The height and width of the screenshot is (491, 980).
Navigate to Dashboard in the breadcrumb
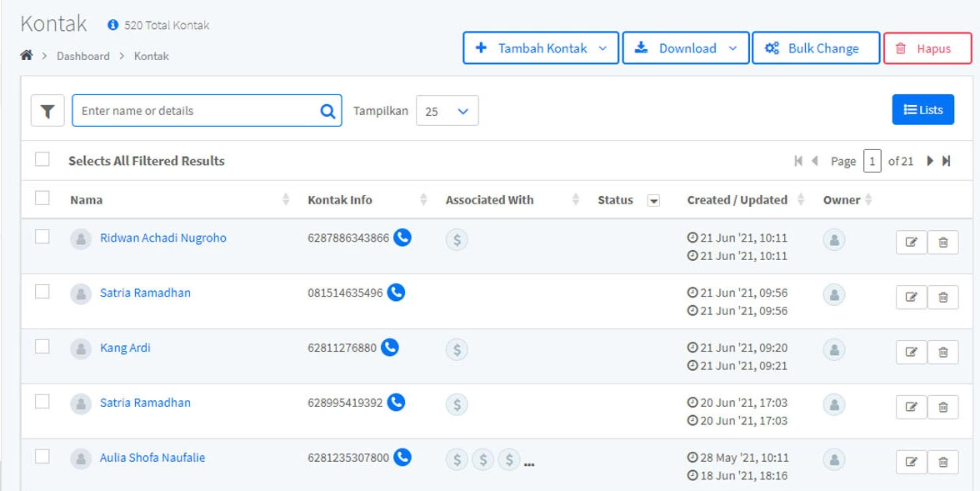(82, 56)
